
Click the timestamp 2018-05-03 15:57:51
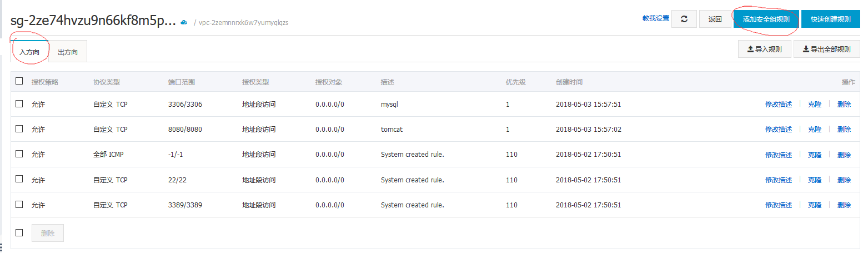tap(588, 104)
